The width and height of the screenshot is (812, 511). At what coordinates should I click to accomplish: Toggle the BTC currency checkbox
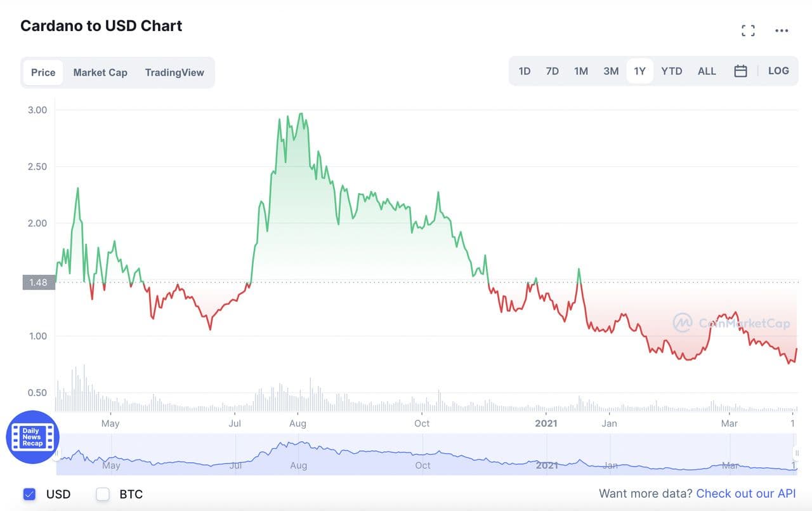coord(103,494)
